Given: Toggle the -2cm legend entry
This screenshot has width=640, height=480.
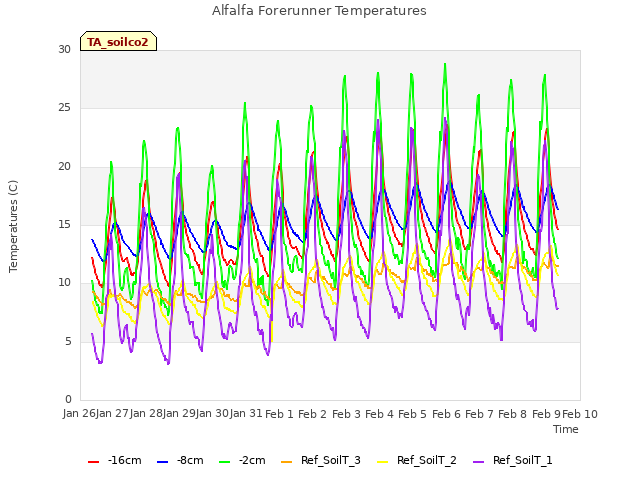Looking at the screenshot, I should click(242, 460).
